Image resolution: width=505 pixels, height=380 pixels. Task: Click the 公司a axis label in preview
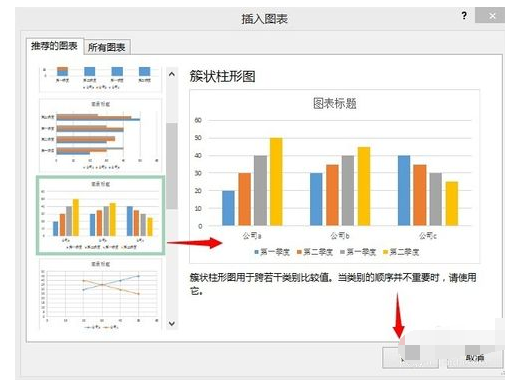(x=252, y=236)
